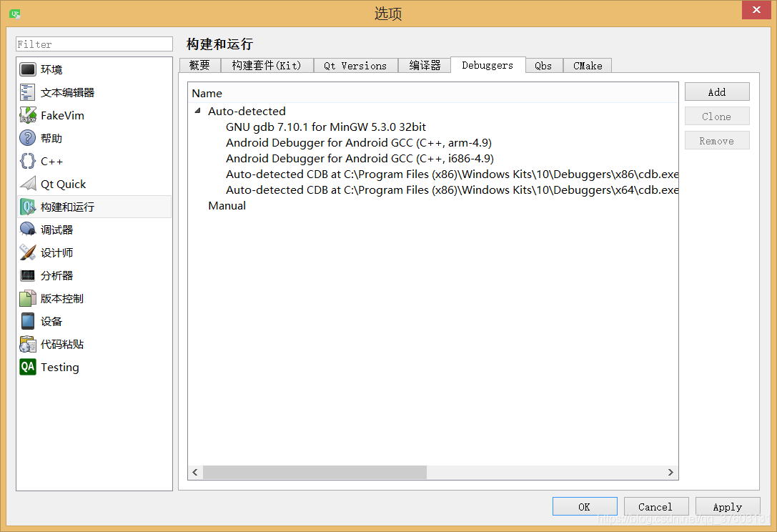Click the Apply button
This screenshot has width=777, height=532.
point(728,506)
